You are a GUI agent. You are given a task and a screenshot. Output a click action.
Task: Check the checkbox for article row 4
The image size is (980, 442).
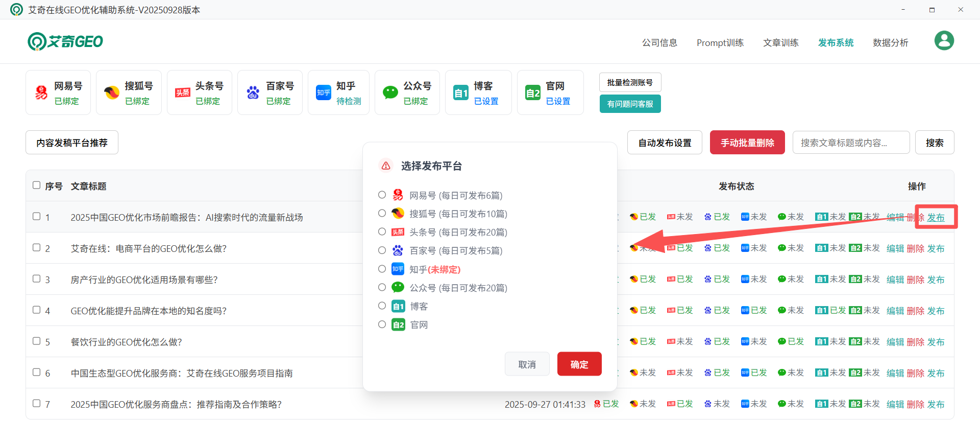point(36,310)
